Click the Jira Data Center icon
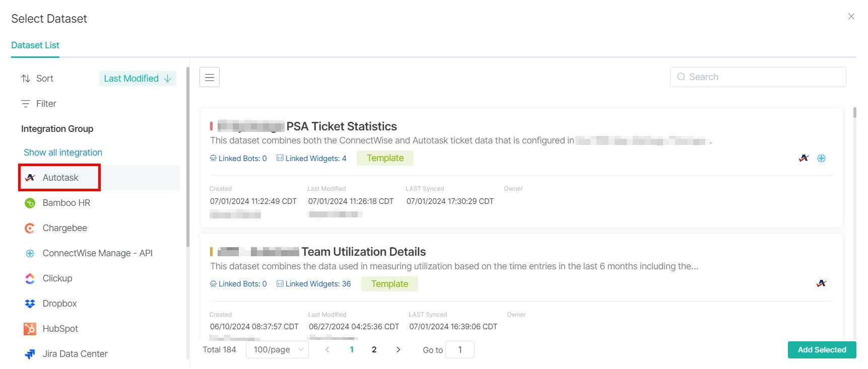This screenshot has width=868, height=369. pos(30,354)
